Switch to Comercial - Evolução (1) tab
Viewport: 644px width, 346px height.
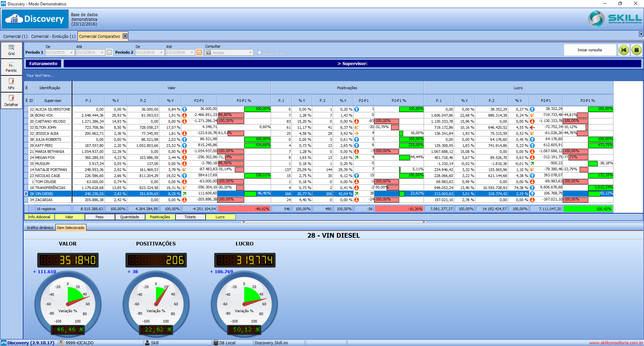click(53, 36)
